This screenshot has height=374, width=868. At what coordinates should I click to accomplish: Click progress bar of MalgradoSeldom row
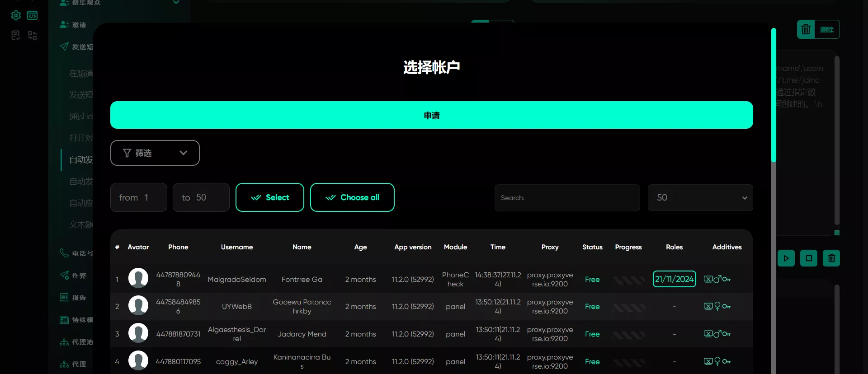pos(628,280)
